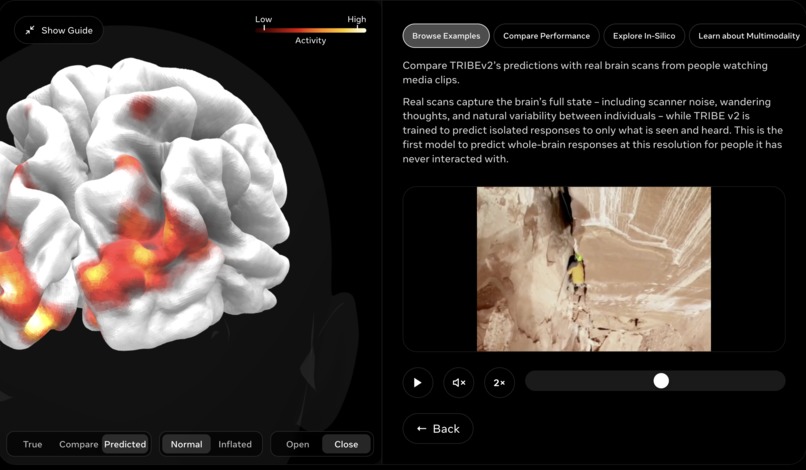Click the Show Guide button
Screen dimensions: 806x470
pos(59,30)
